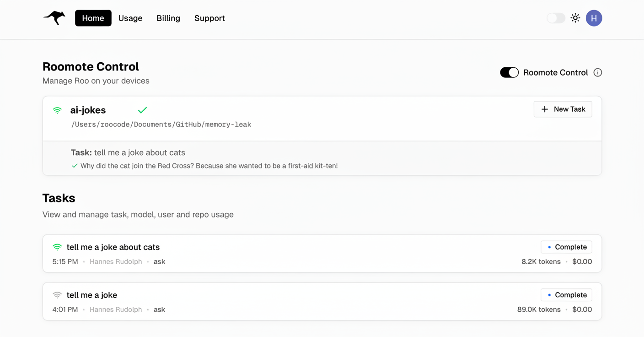The image size is (644, 337).
Task: Click the green wifi icon beside ai-jokes
Action: tap(57, 110)
